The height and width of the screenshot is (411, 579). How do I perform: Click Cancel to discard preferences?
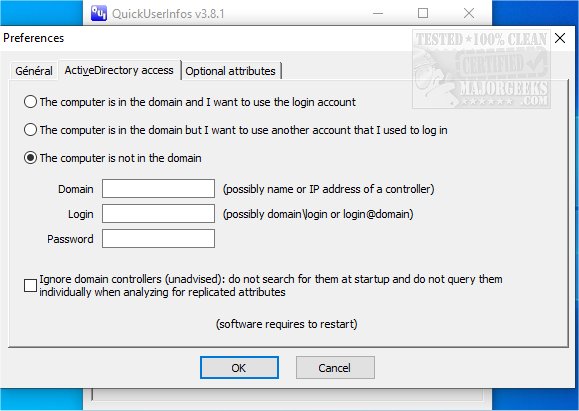[x=335, y=367]
